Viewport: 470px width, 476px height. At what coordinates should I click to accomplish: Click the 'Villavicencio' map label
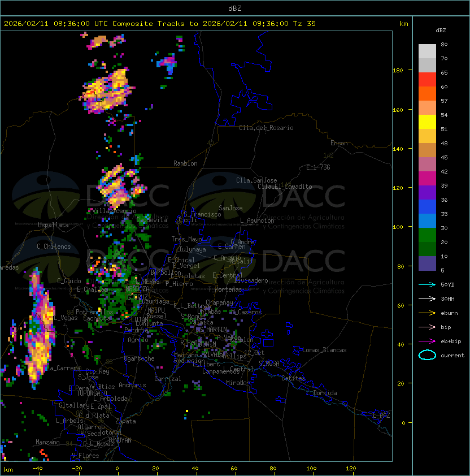[x=115, y=211]
